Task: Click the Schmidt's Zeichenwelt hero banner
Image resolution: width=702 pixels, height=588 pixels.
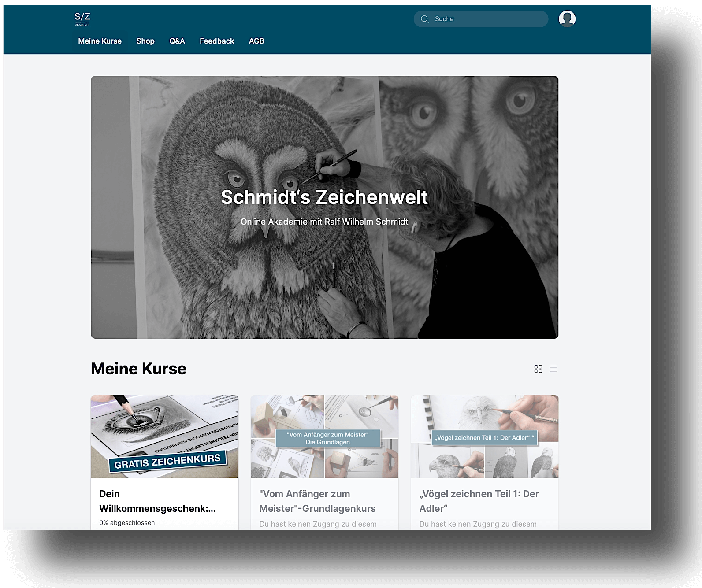Action: click(x=324, y=207)
